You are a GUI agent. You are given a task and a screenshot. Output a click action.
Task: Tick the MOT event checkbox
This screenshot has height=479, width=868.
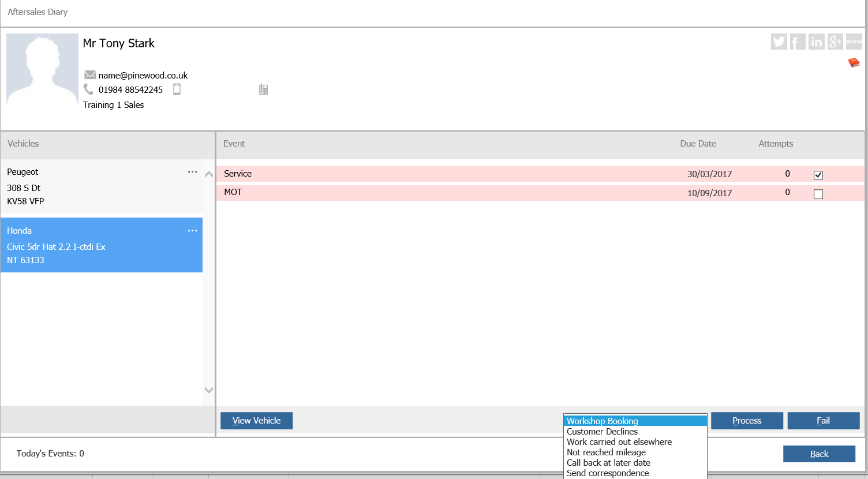[x=818, y=194]
